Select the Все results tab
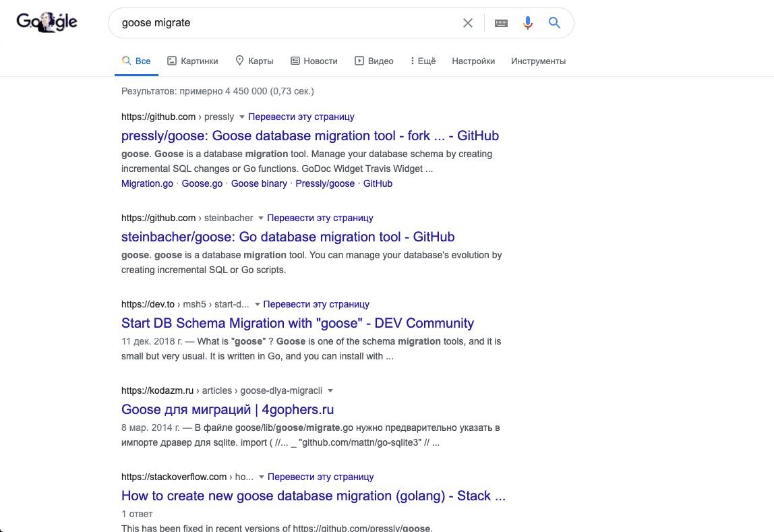774x532 pixels. [x=136, y=61]
